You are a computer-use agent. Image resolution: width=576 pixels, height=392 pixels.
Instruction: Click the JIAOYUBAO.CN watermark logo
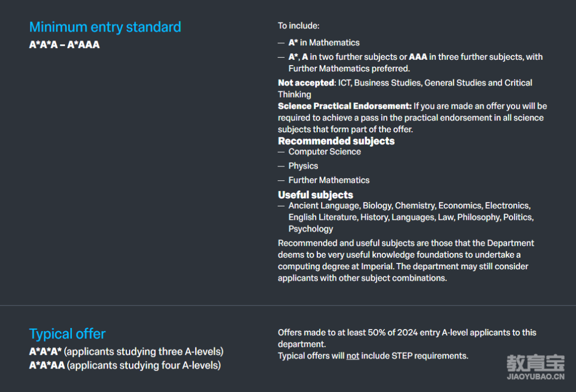tap(535, 367)
